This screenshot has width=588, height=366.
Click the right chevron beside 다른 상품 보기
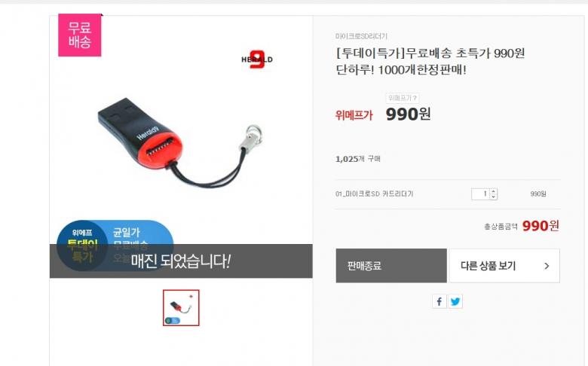point(547,266)
